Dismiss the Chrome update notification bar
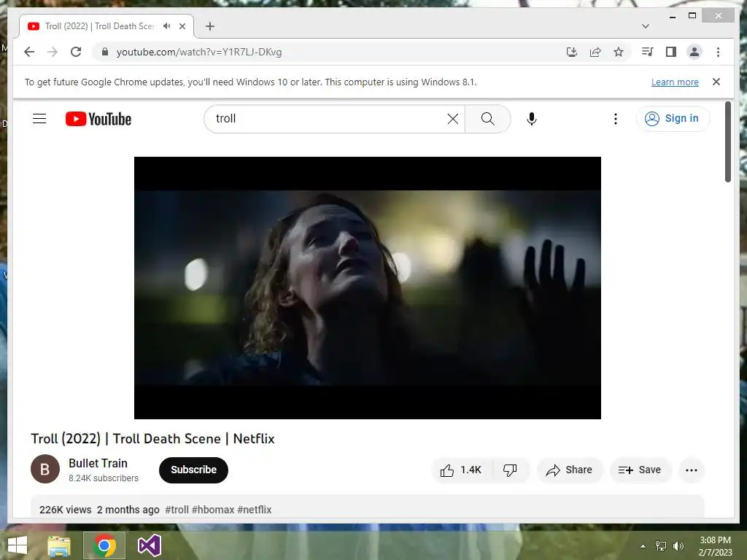This screenshot has height=560, width=747. [716, 82]
